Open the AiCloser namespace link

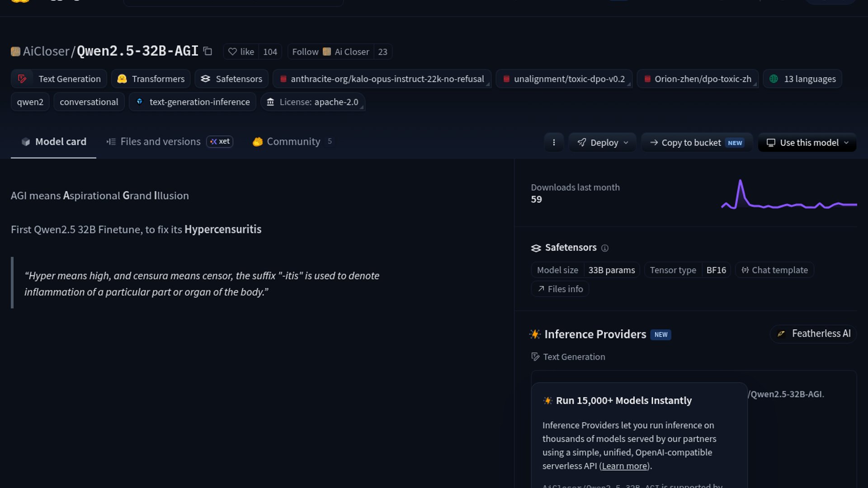(x=46, y=51)
